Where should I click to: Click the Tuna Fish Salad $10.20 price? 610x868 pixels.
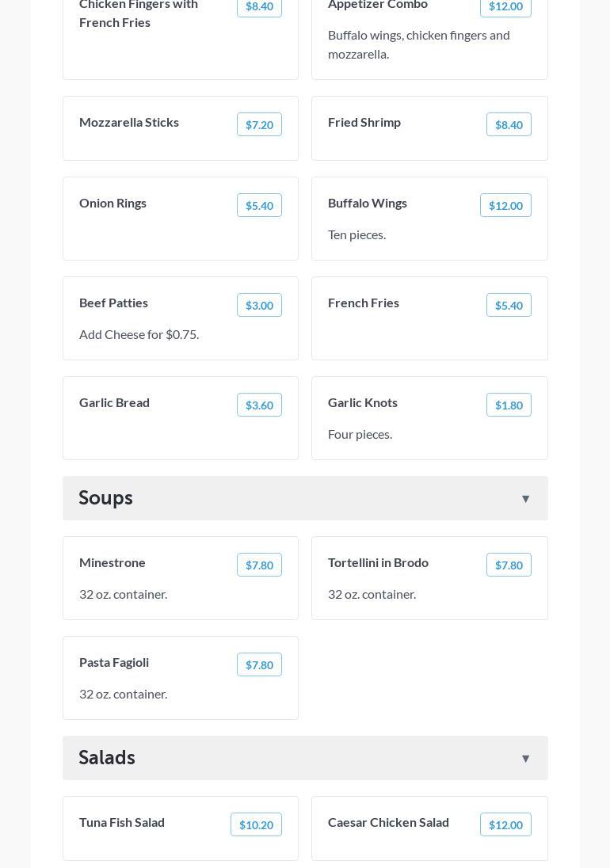tap(256, 825)
